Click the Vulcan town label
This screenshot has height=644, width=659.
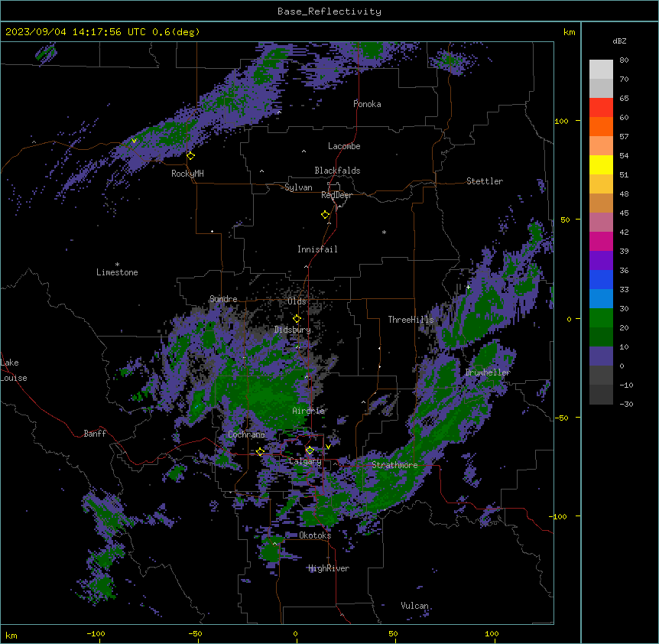tap(414, 606)
